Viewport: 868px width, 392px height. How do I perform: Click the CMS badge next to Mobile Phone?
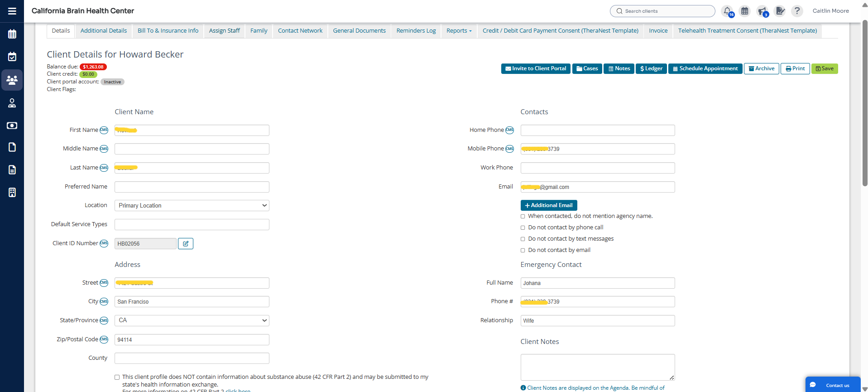(510, 149)
